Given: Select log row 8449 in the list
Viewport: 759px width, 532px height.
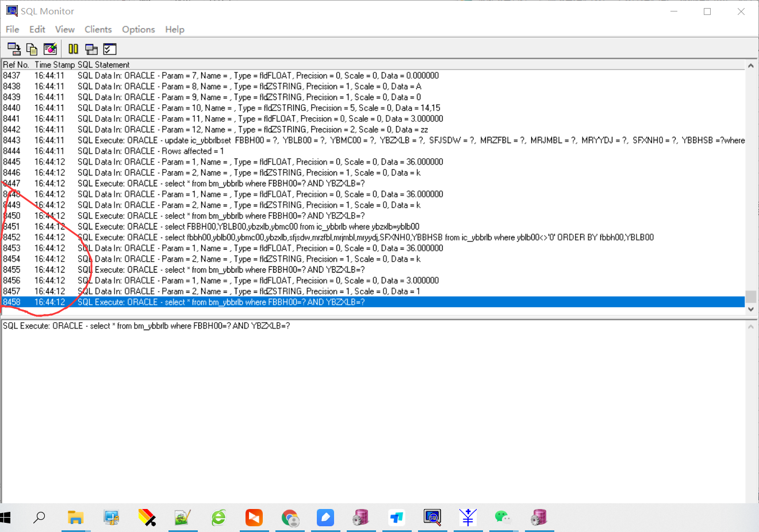Looking at the screenshot, I should tap(374, 205).
